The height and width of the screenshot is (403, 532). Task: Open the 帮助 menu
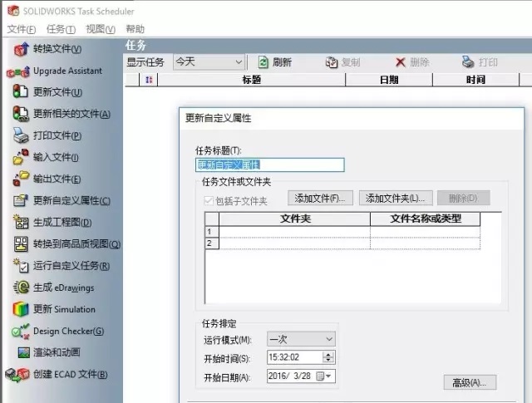(135, 29)
